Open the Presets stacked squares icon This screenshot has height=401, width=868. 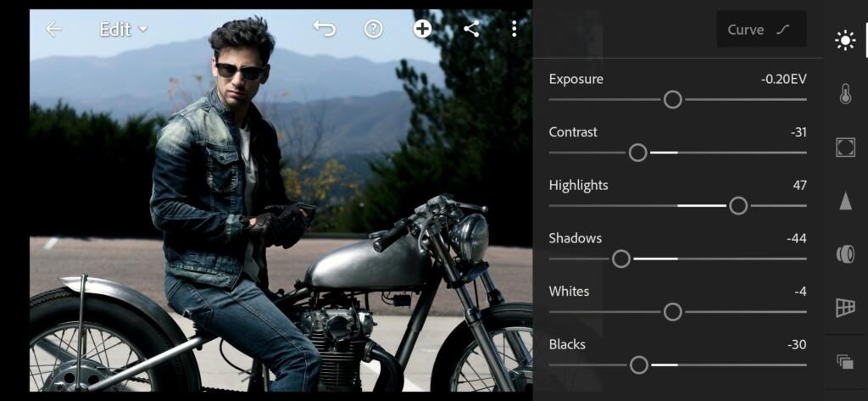click(x=845, y=362)
